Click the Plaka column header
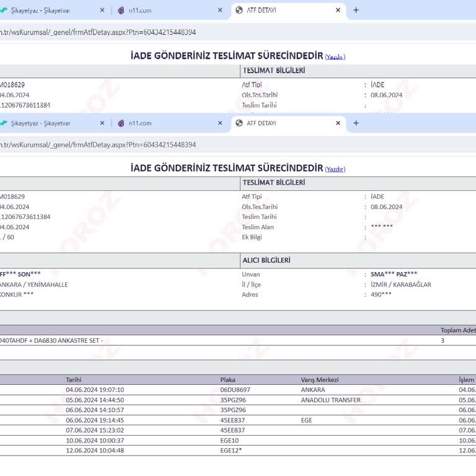The image size is (476, 476). click(x=227, y=379)
